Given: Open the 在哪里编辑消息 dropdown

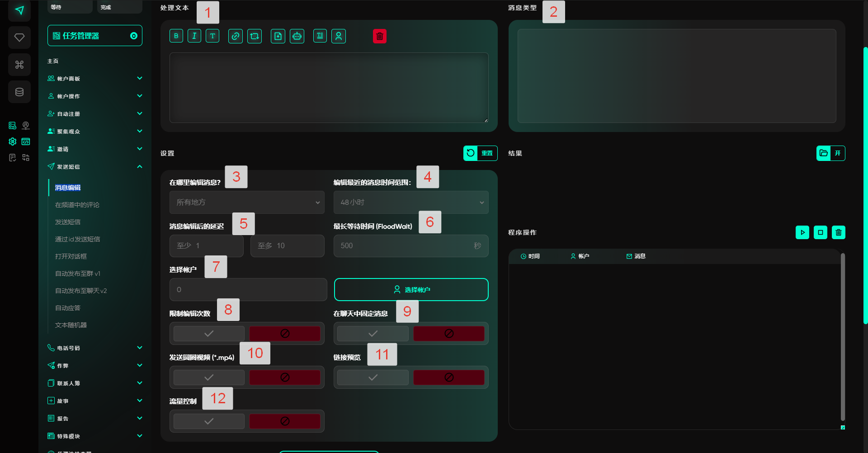Looking at the screenshot, I should (247, 203).
